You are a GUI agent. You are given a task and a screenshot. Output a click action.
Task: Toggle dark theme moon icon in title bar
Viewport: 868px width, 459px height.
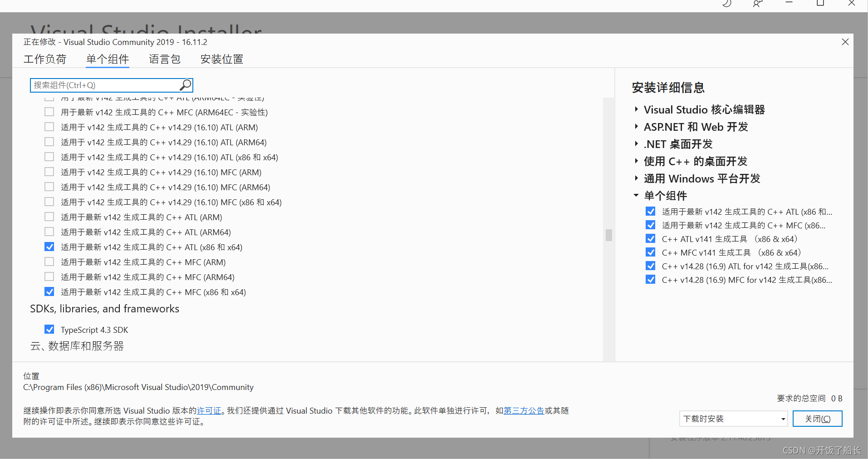727,4
